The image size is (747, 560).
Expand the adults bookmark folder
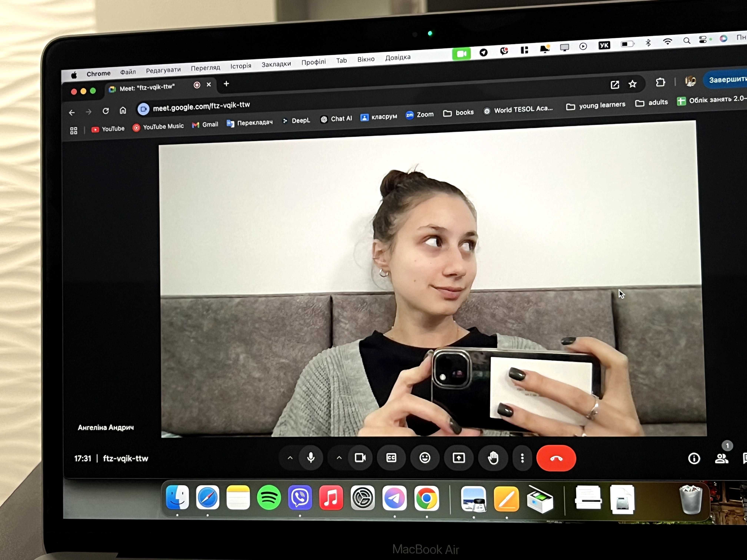651,103
